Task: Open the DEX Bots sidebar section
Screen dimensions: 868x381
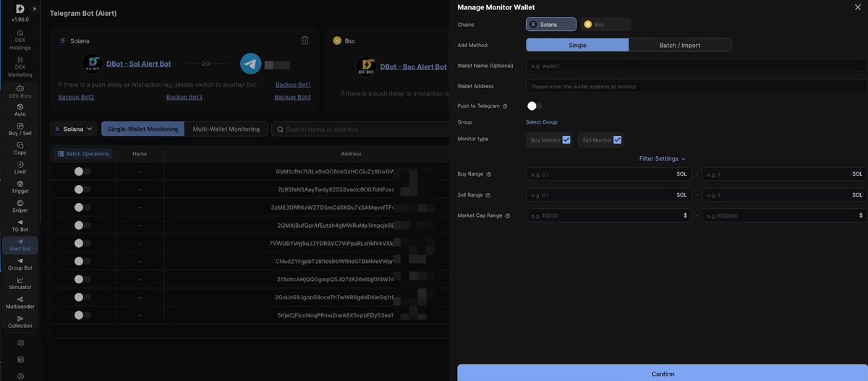Action: pos(20,92)
